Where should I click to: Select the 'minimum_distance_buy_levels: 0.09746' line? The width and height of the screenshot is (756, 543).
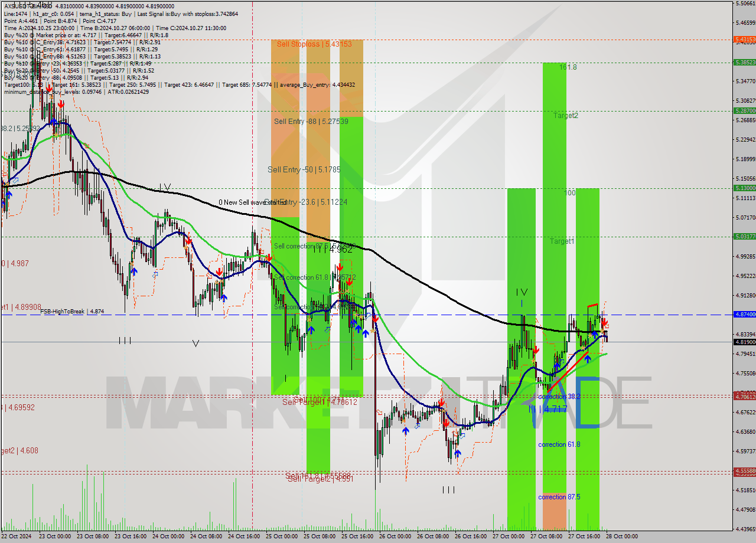[x=76, y=91]
